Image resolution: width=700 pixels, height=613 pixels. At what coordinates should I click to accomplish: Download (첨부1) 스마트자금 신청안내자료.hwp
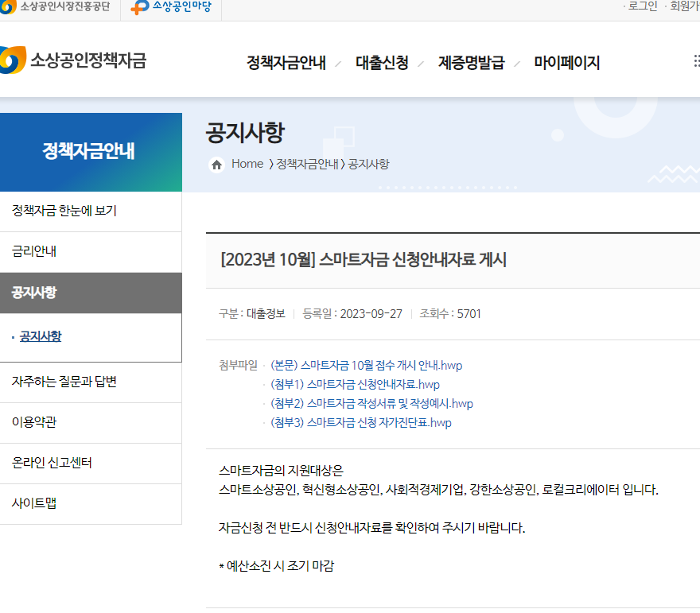click(x=355, y=385)
